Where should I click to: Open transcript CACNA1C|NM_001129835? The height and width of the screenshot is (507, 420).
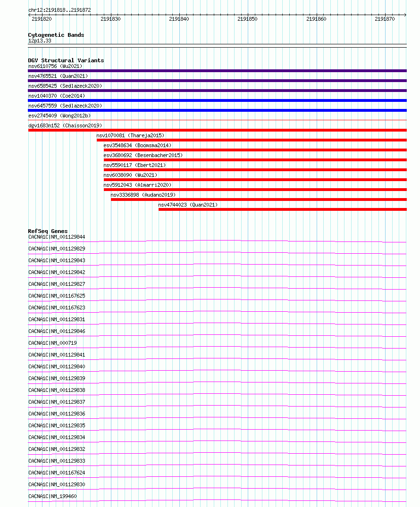(x=57, y=426)
